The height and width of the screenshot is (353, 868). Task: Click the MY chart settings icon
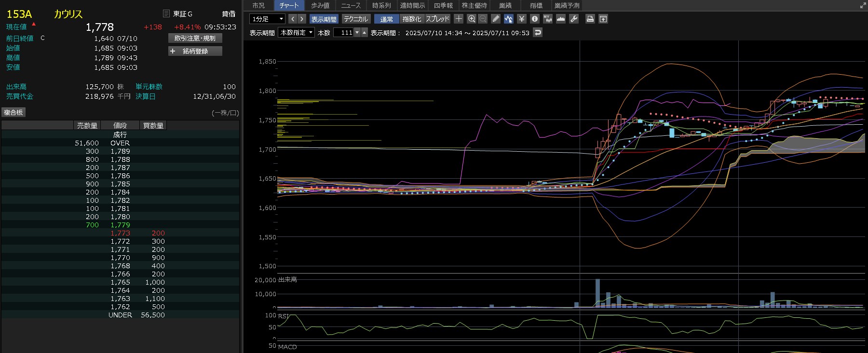point(547,19)
